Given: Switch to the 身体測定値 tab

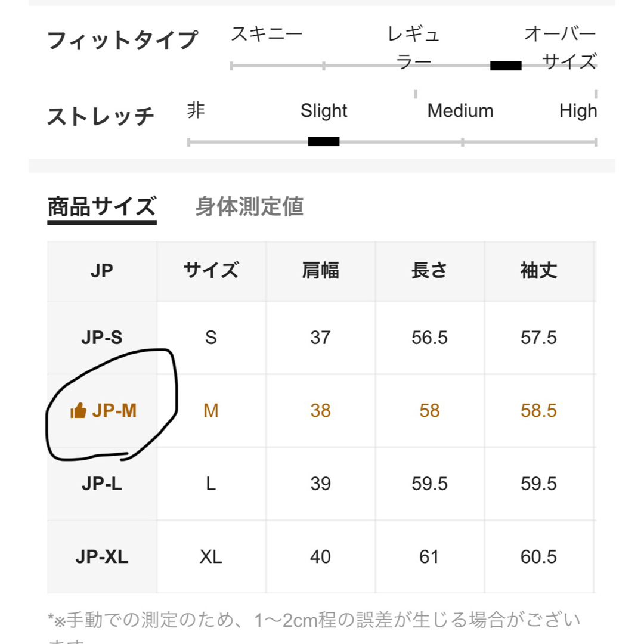Looking at the screenshot, I should pyautogui.click(x=249, y=206).
